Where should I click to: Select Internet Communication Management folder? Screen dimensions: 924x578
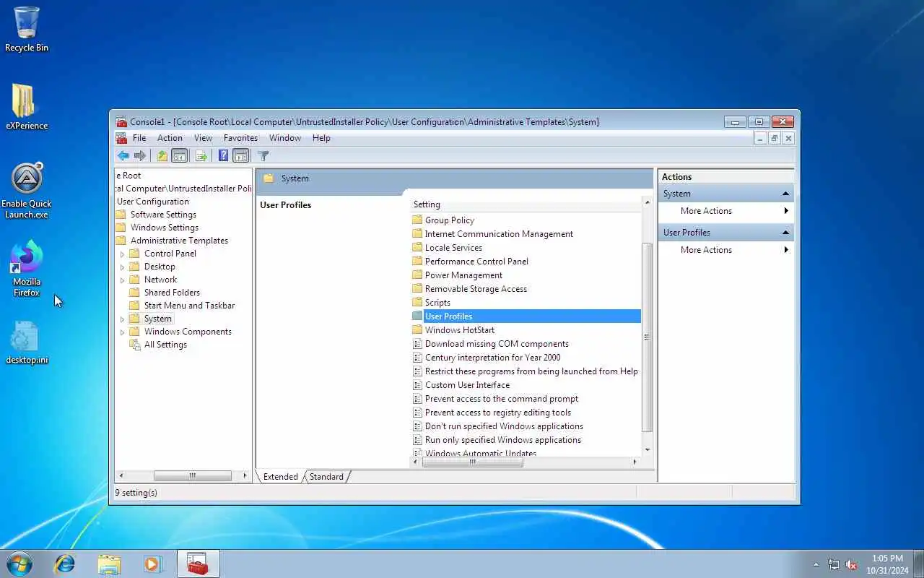pyautogui.click(x=499, y=234)
